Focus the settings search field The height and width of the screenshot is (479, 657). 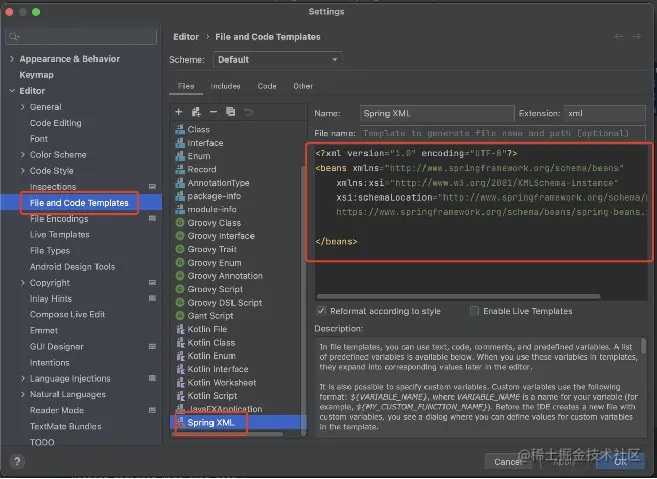point(81,36)
